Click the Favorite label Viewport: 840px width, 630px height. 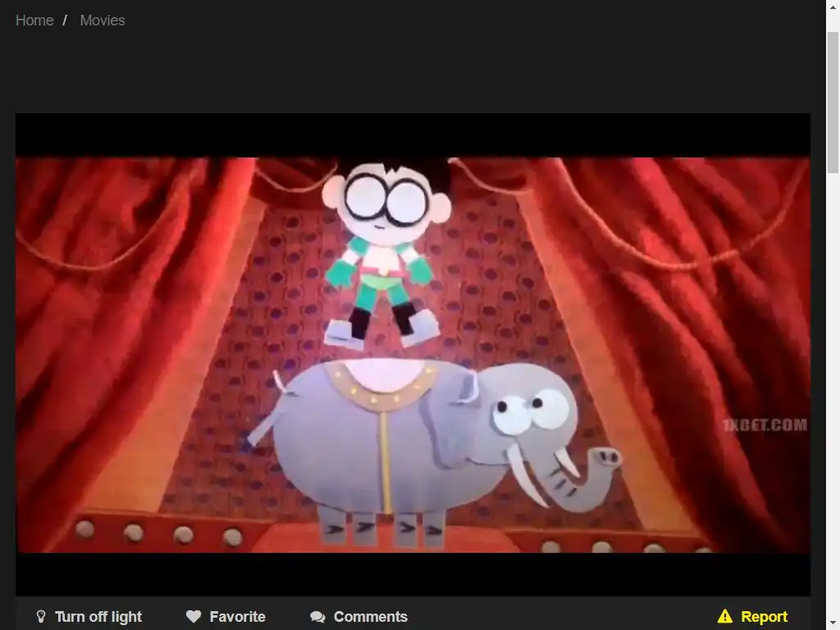point(237,617)
